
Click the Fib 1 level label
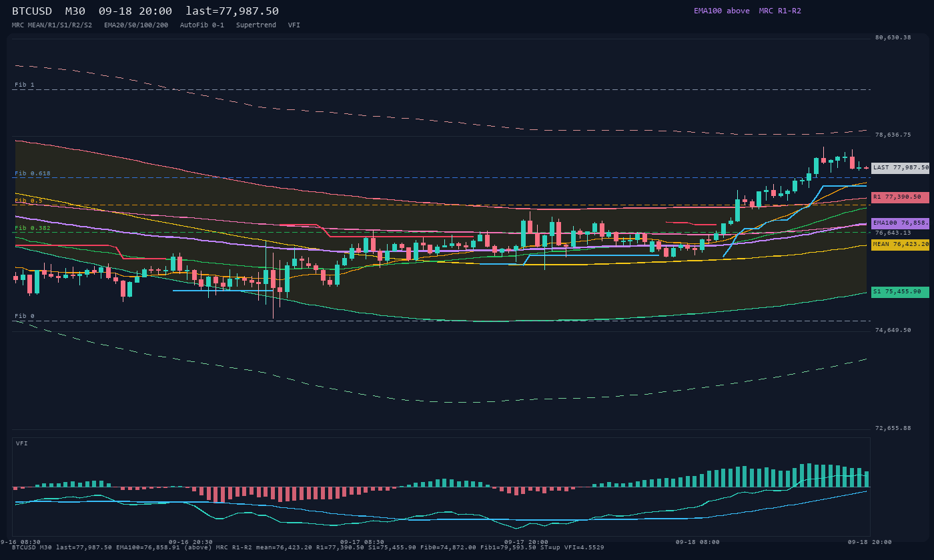point(25,85)
